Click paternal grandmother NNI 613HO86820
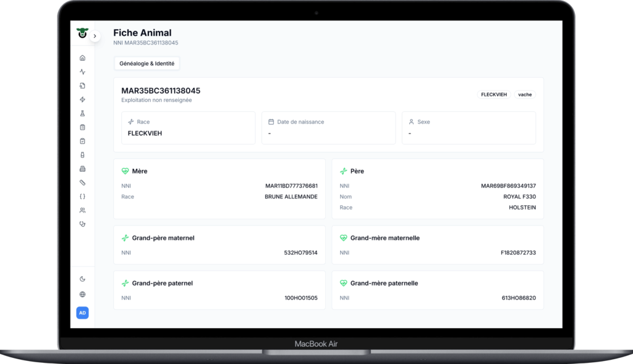The width and height of the screenshot is (633, 364). [519, 298]
